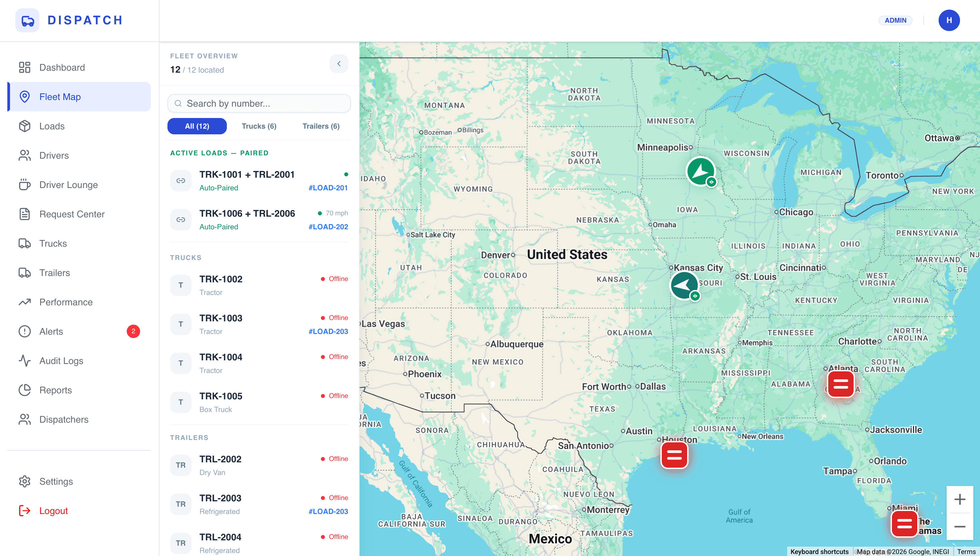This screenshot has width=980, height=556.
Task: Open map Keyboard shortcuts
Action: click(x=820, y=551)
